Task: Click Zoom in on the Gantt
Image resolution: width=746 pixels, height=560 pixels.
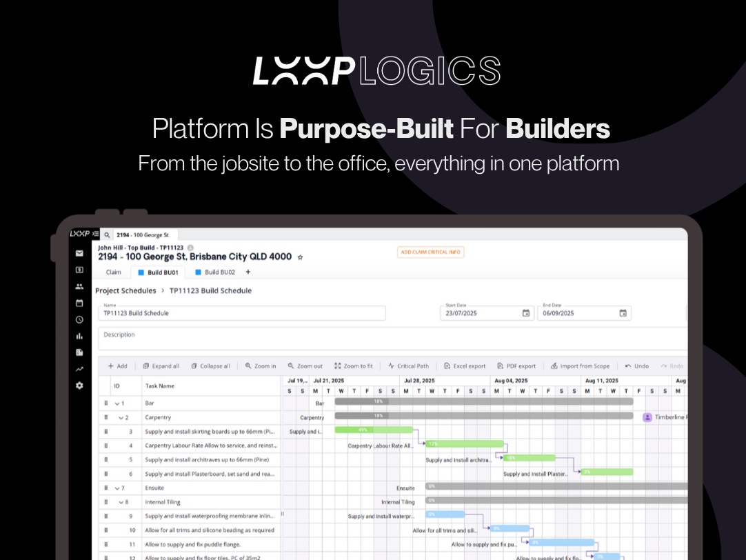Action: [x=261, y=366]
